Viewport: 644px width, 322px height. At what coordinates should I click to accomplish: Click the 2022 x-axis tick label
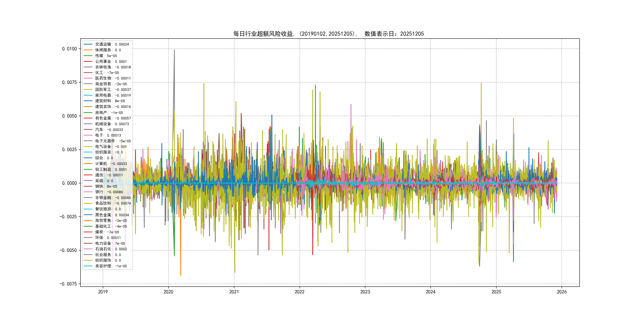tap(300, 292)
